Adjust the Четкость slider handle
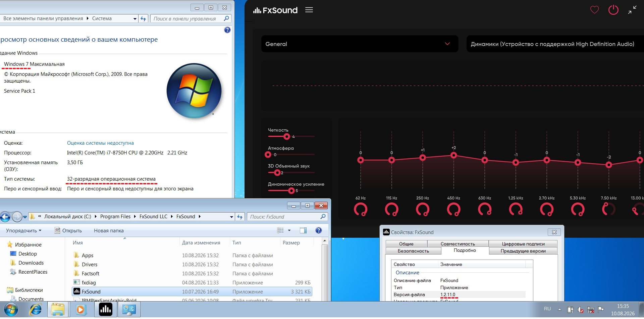Viewport: 644px width, 319px height. pyautogui.click(x=286, y=136)
